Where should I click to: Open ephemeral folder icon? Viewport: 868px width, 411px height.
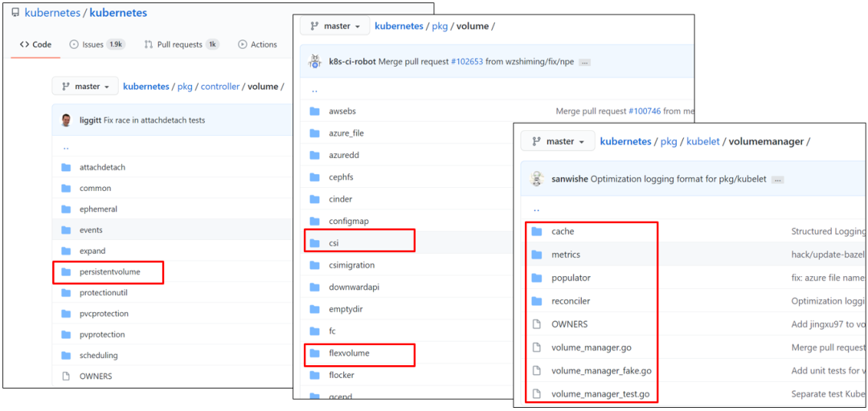point(67,209)
